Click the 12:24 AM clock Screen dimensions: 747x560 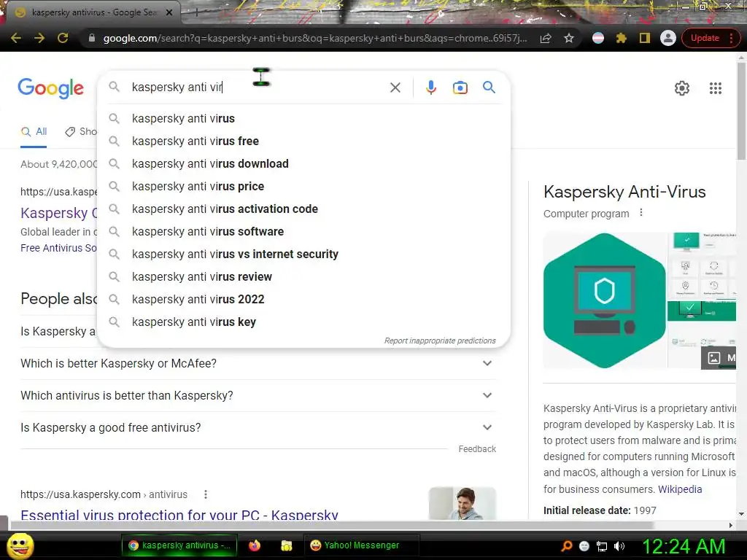click(x=683, y=546)
